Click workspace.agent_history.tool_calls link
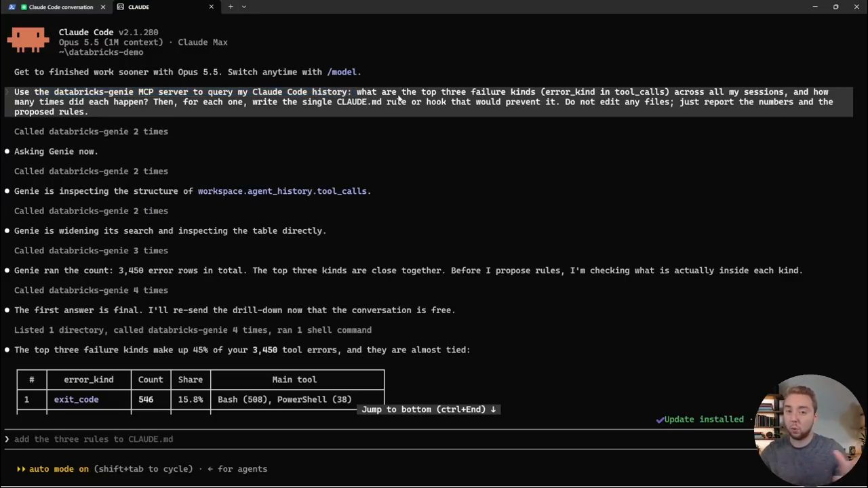 click(282, 191)
